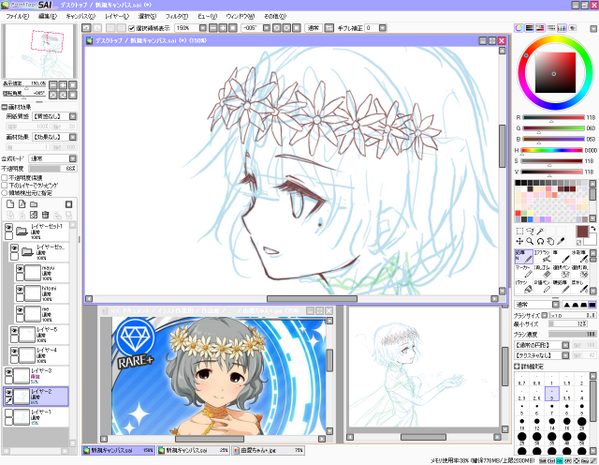Choose the Watercolor (水彩筆) brush tool
This screenshot has width=599, height=465.
click(580, 256)
